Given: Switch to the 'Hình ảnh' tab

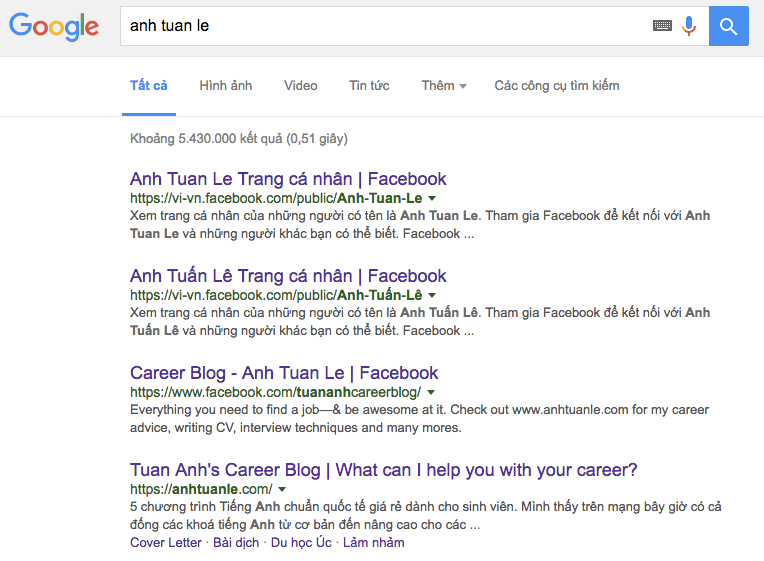Looking at the screenshot, I should 226,86.
